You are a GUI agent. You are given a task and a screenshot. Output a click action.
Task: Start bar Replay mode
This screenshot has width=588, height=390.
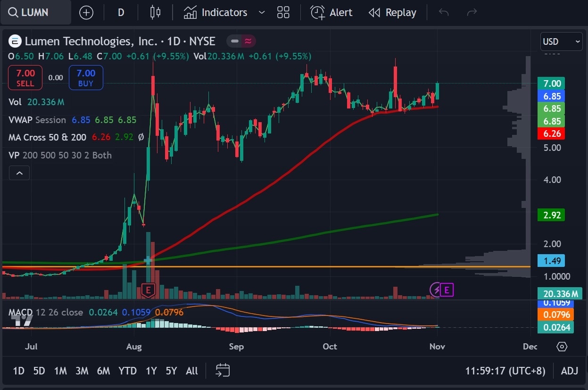(x=392, y=12)
